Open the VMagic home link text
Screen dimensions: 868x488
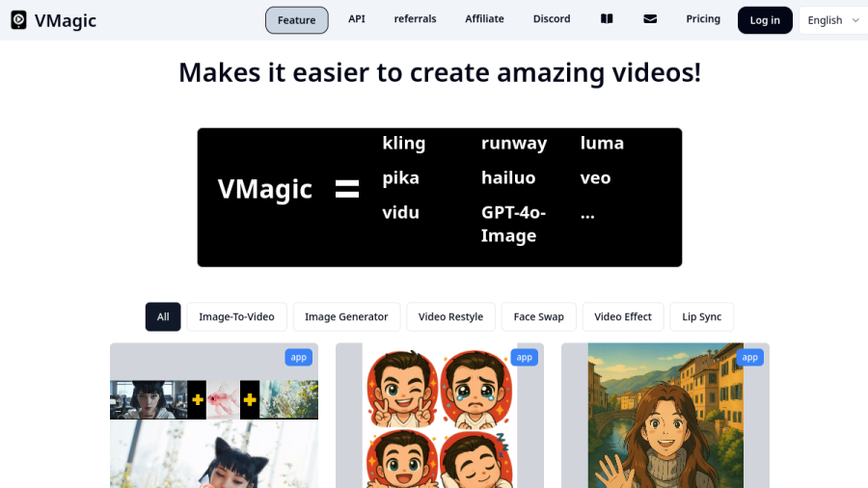(x=66, y=20)
